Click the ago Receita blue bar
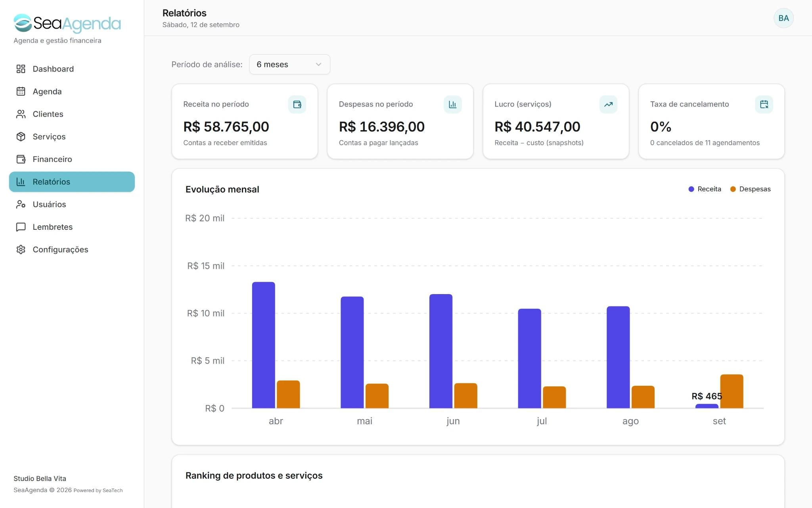This screenshot has width=812, height=508. [618, 357]
